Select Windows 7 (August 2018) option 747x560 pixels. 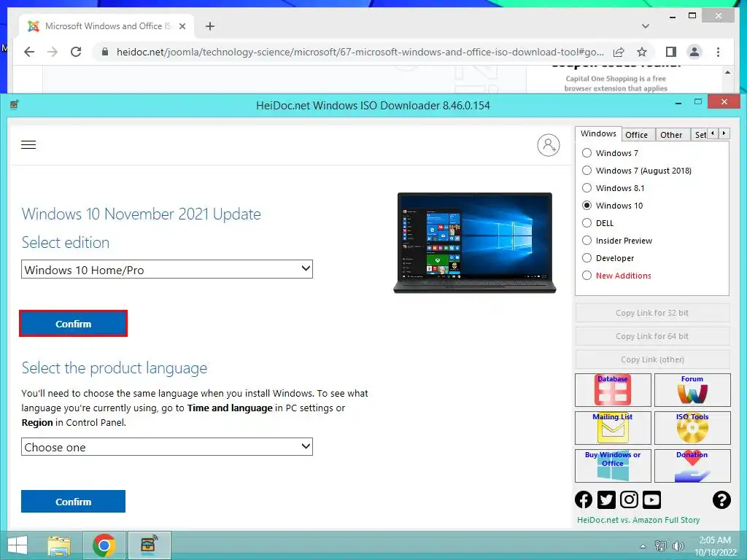[x=587, y=171]
